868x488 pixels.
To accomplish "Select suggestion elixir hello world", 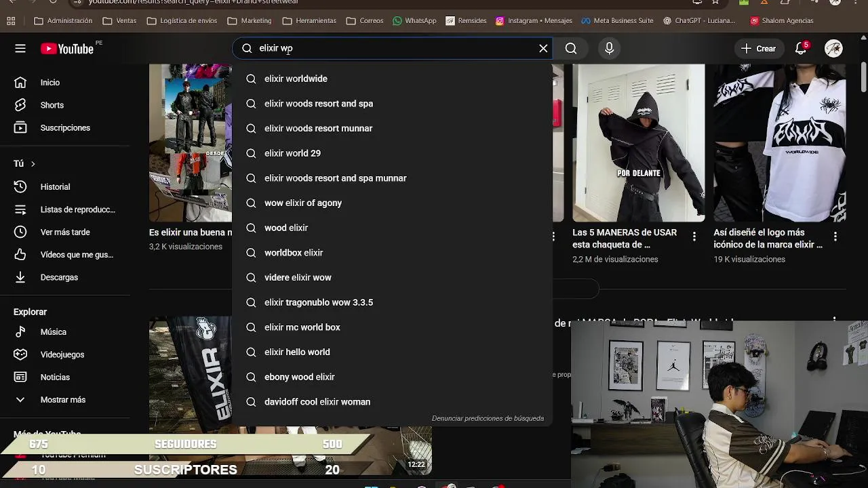I will point(392,352).
